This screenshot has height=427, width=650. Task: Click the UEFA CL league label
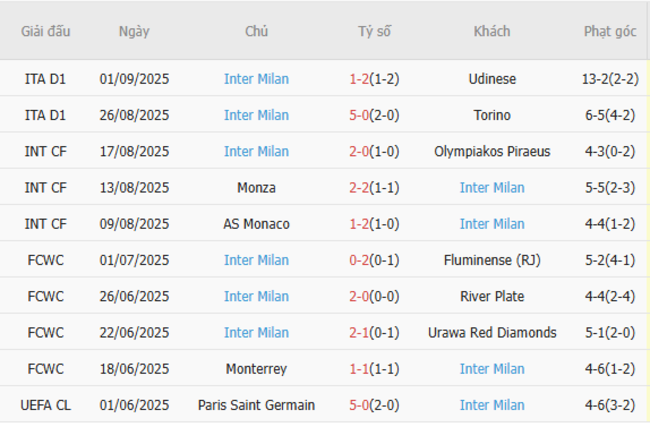point(46,405)
